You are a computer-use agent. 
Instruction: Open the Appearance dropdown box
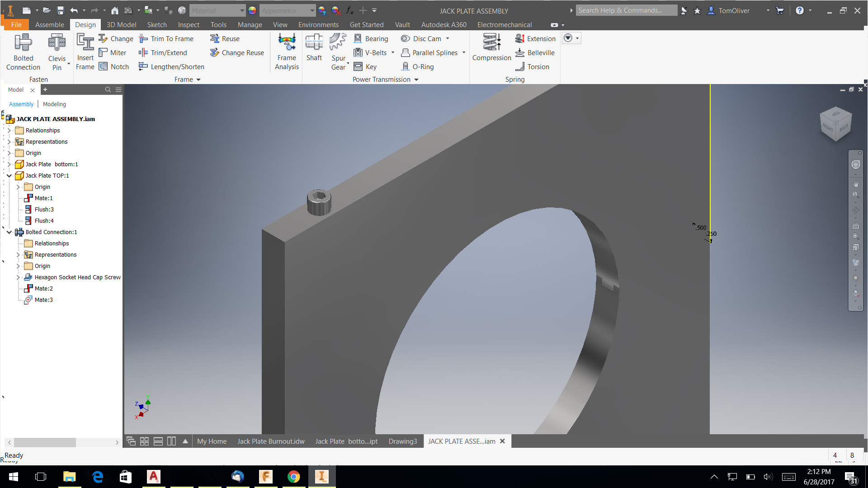[288, 10]
